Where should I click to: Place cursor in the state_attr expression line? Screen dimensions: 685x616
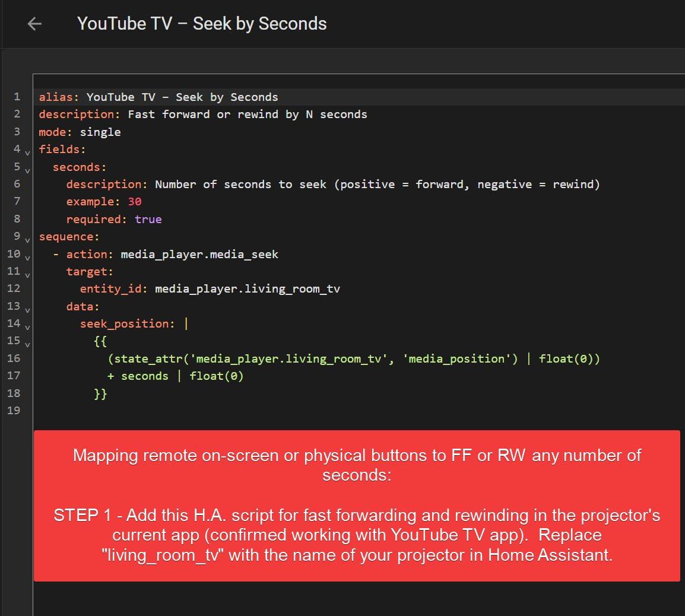[x=353, y=358]
